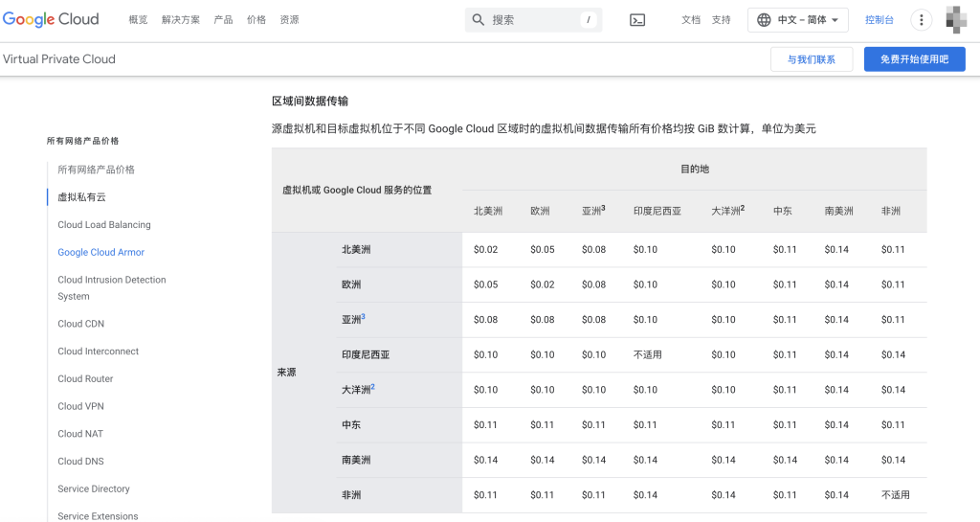Expand the 中文 – 简体 language dropdown
Image resolution: width=980 pixels, height=522 pixels.
click(798, 20)
